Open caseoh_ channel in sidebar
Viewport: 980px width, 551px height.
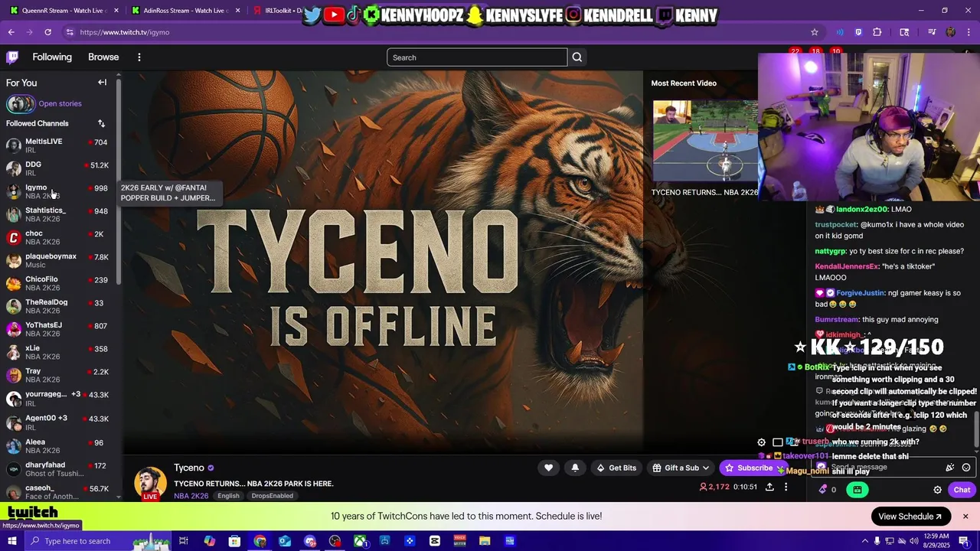click(57, 492)
